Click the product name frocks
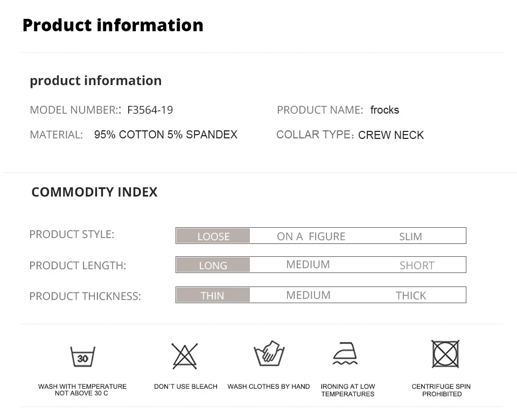517x420 pixels. click(x=385, y=110)
